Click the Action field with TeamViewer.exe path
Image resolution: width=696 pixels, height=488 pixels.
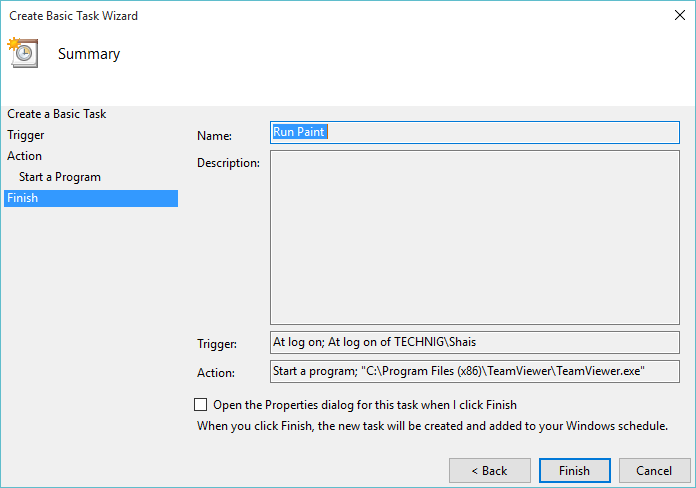[x=475, y=371]
